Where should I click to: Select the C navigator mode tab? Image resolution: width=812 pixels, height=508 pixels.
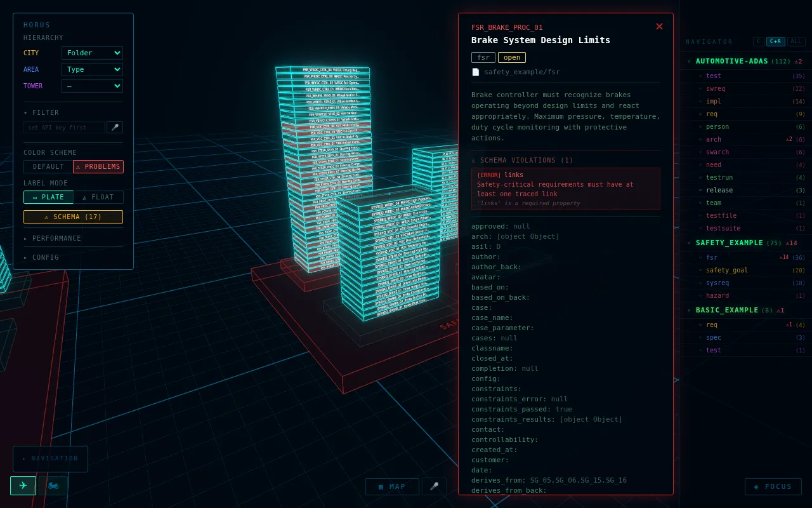758,41
